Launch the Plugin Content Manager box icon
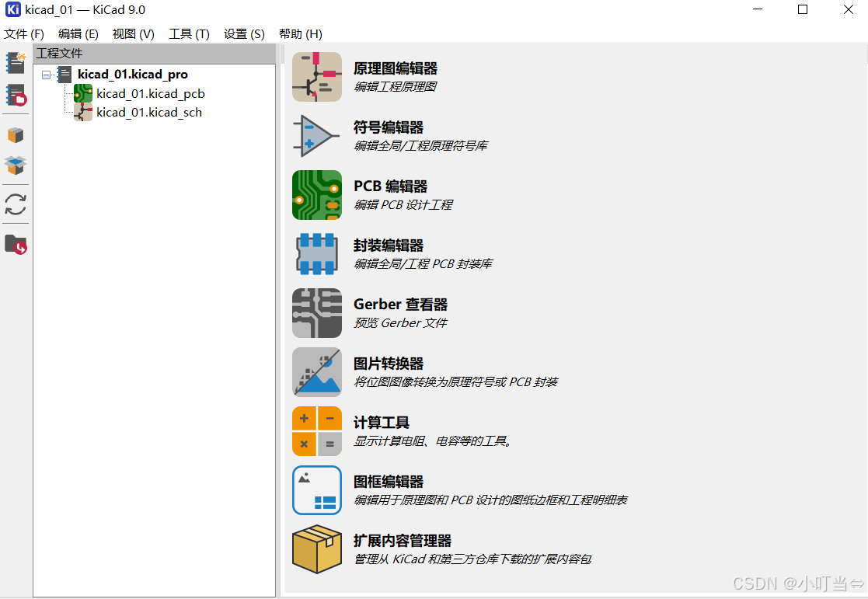This screenshot has height=599, width=868. click(x=316, y=549)
